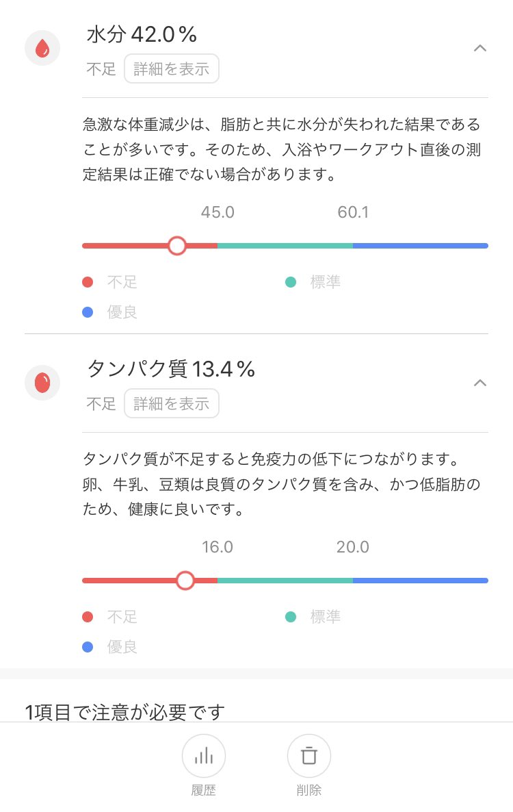Click the blue 優良 legend dot under タンパク質
Image resolution: width=513 pixels, height=812 pixels.
[x=88, y=647]
